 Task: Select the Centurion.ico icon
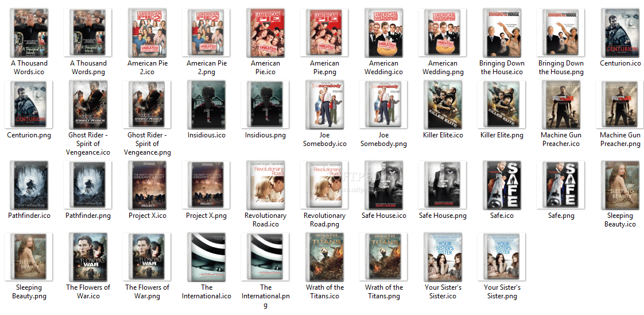click(x=620, y=33)
